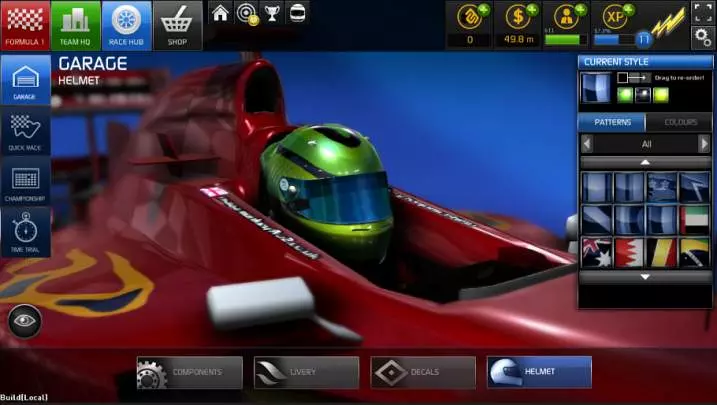Open the Shop basket
Screen dimensions: 717x405
coord(177,25)
